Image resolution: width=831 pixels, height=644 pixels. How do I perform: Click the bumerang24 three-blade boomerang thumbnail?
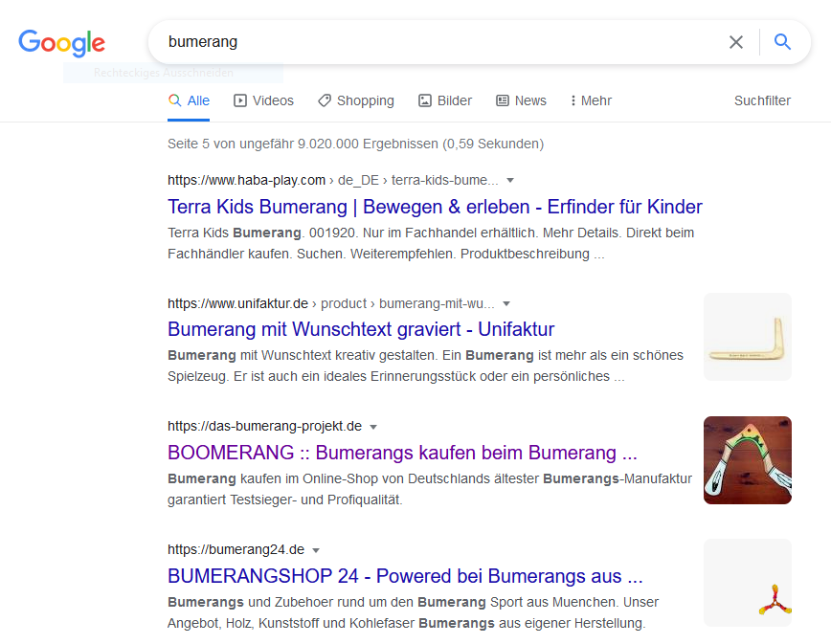click(x=748, y=583)
